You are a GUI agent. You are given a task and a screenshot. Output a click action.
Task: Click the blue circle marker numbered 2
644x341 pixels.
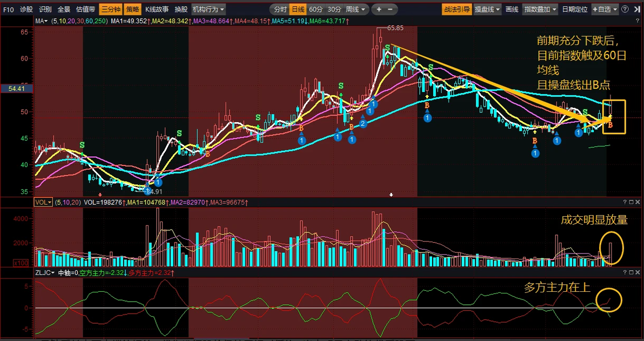[x=363, y=123]
